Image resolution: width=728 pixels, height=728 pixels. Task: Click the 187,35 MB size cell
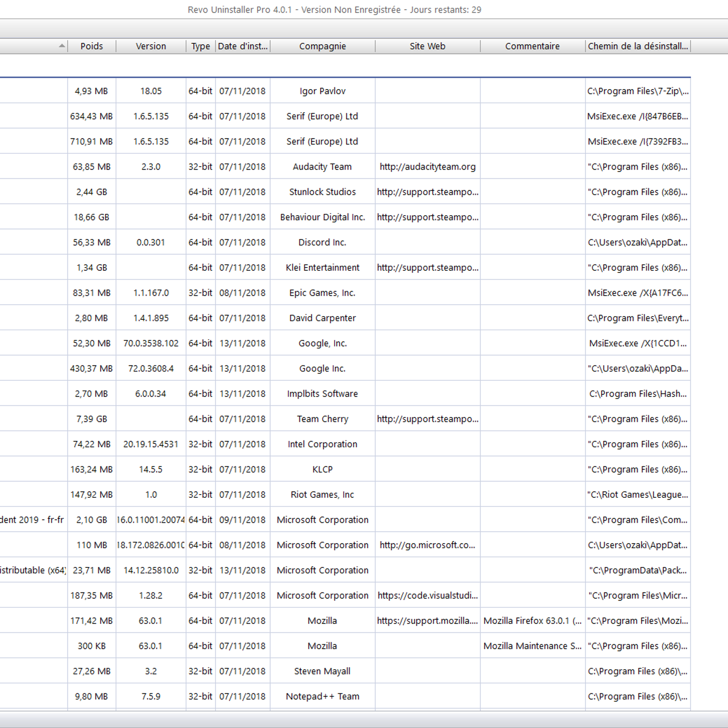(91, 596)
